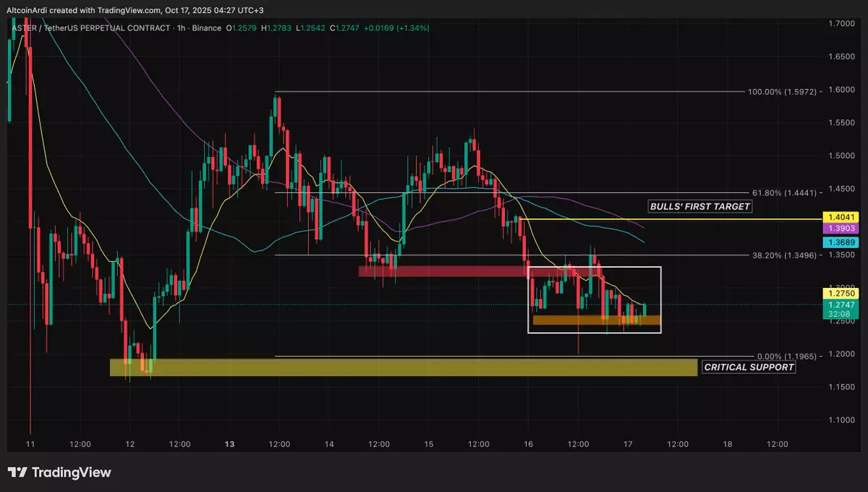Viewport: 868px width, 492px height.
Task: Click the TradingView logo icon
Action: click(18, 472)
